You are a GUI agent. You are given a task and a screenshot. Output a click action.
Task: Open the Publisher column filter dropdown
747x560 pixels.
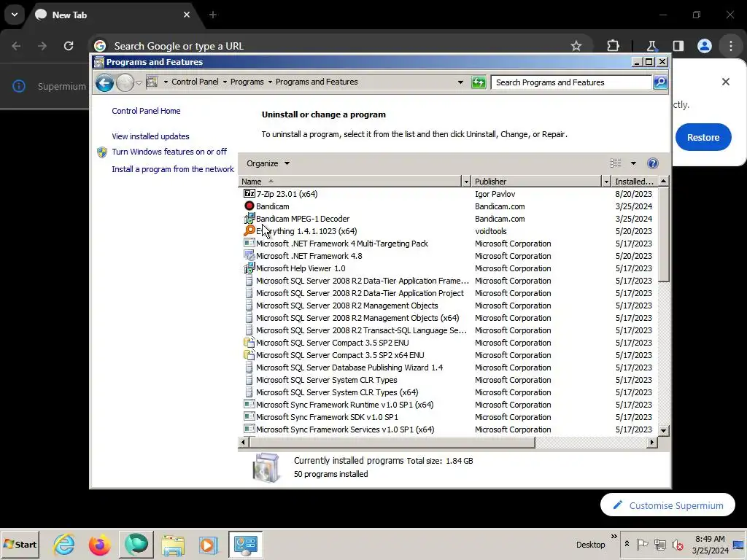(x=606, y=182)
